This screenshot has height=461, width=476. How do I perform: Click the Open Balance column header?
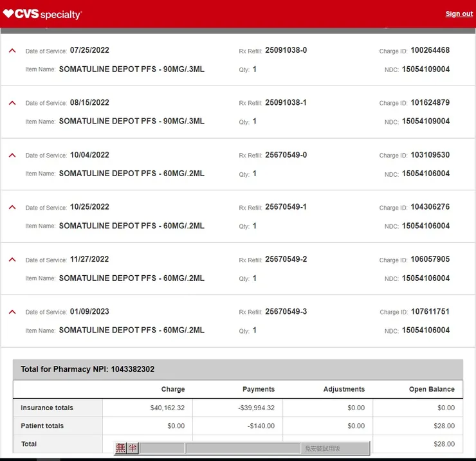click(x=432, y=389)
